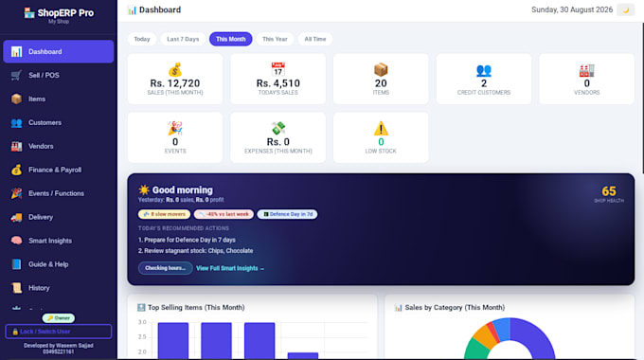Click the Owner role badge
This screenshot has width=644, height=360.
pyautogui.click(x=59, y=318)
